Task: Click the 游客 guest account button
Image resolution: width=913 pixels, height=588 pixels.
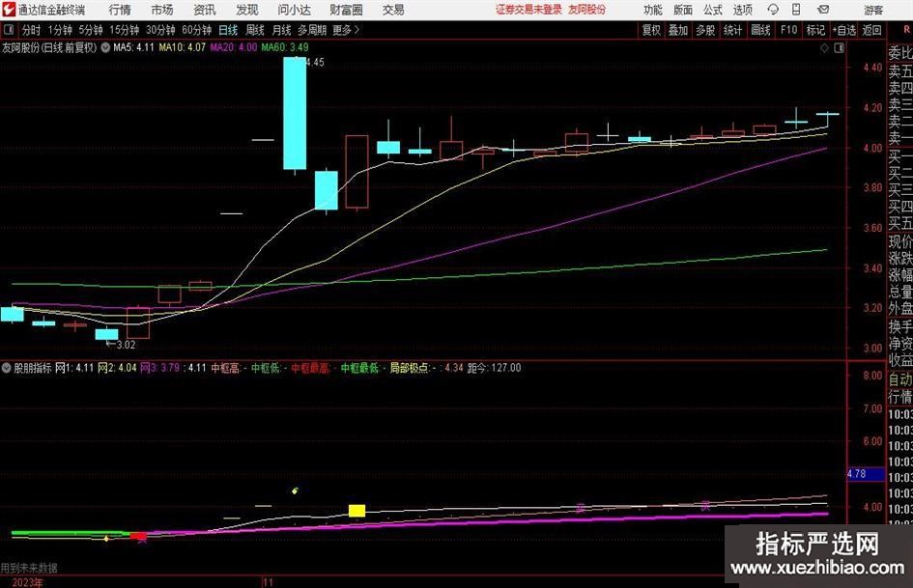Action: coord(873,10)
